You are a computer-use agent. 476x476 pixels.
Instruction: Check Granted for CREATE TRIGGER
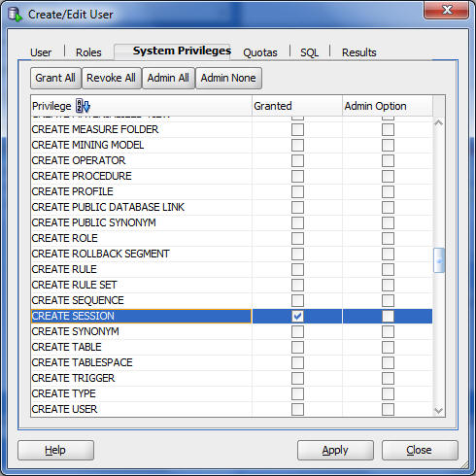coord(297,378)
